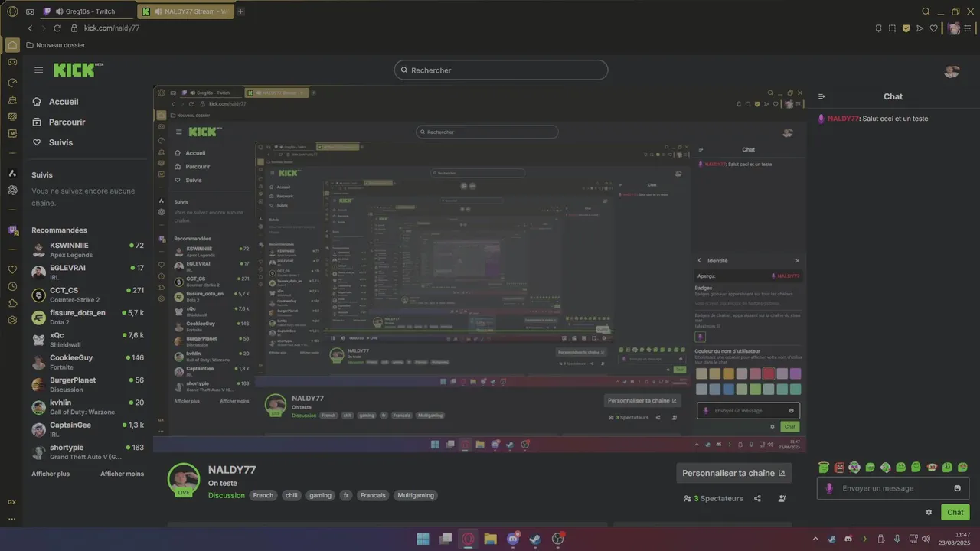This screenshot has height=551, width=980.
Task: Open the xQc recommended channel
Action: [87, 340]
